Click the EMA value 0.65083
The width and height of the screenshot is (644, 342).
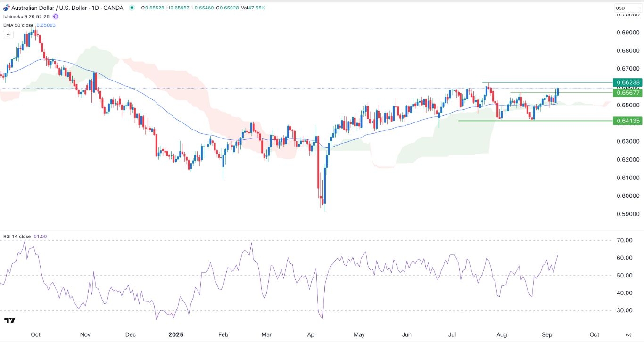coord(45,25)
